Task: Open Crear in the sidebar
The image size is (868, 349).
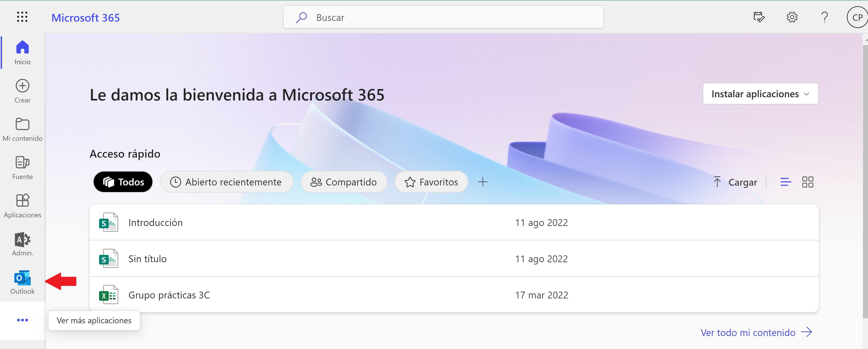Action: (x=22, y=91)
